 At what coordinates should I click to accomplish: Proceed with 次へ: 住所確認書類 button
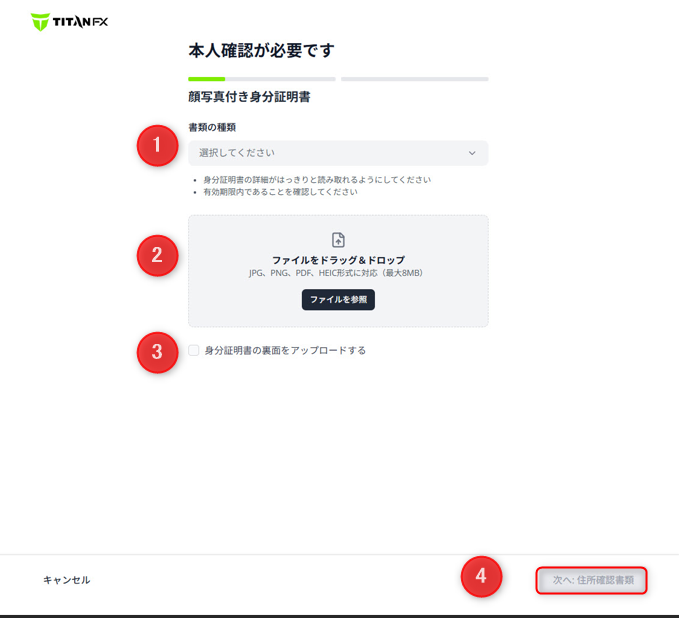click(592, 580)
